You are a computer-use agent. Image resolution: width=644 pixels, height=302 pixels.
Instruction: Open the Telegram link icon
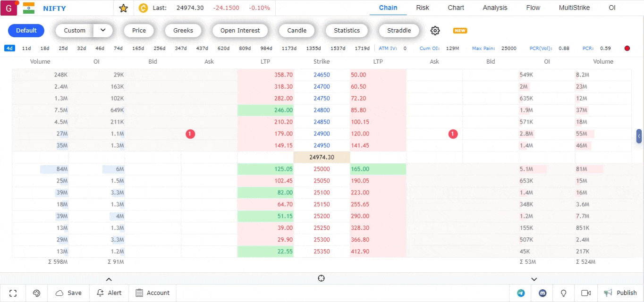pos(521,293)
